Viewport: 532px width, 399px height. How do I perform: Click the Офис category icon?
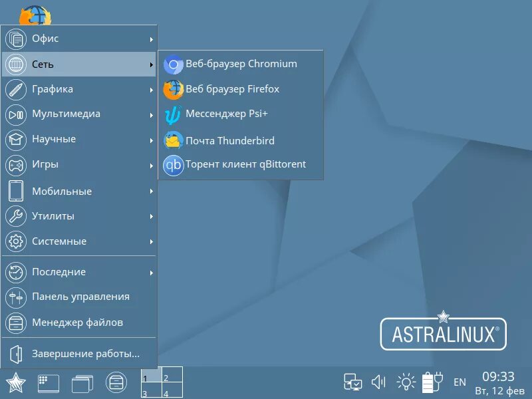[16, 39]
